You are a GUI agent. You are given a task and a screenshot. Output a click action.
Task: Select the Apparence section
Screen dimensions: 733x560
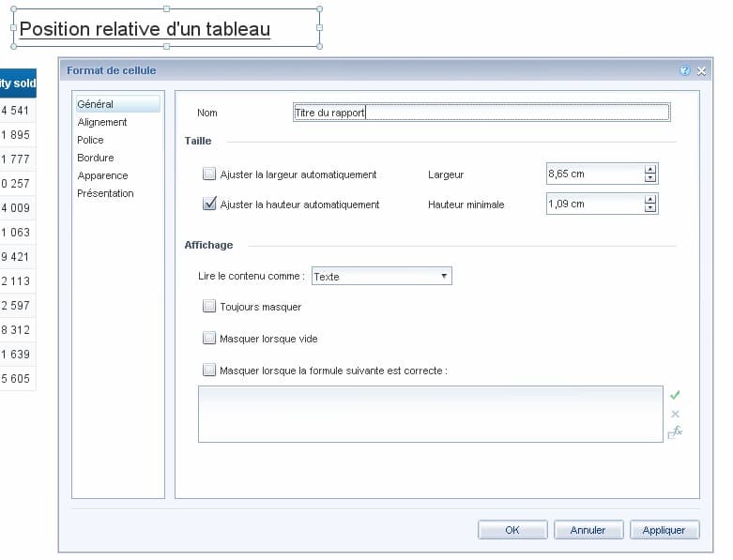102,175
